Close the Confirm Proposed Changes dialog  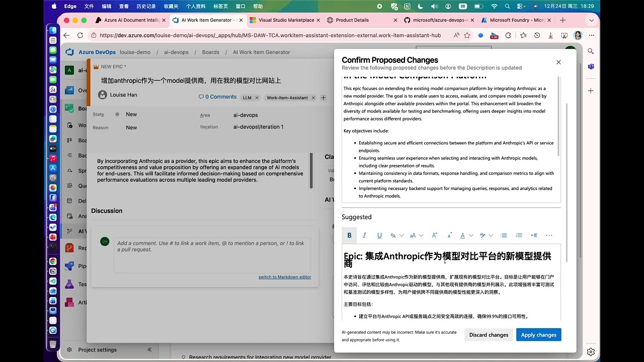(x=558, y=62)
